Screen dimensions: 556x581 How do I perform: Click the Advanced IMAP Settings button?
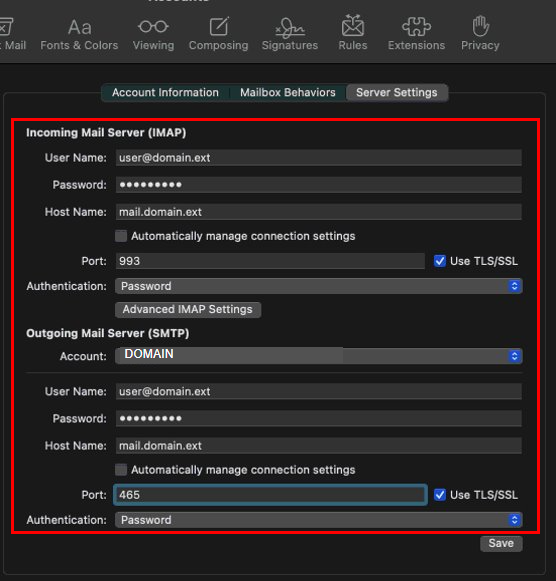tap(188, 309)
